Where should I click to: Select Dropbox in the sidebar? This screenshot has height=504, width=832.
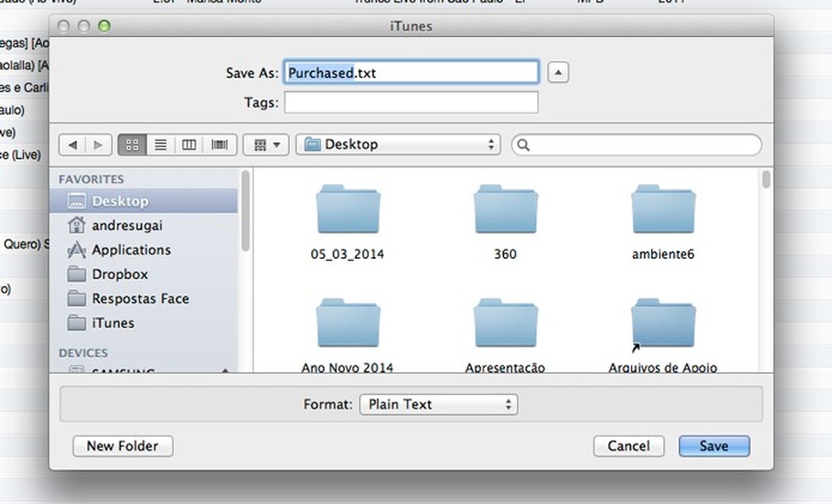tap(143, 274)
